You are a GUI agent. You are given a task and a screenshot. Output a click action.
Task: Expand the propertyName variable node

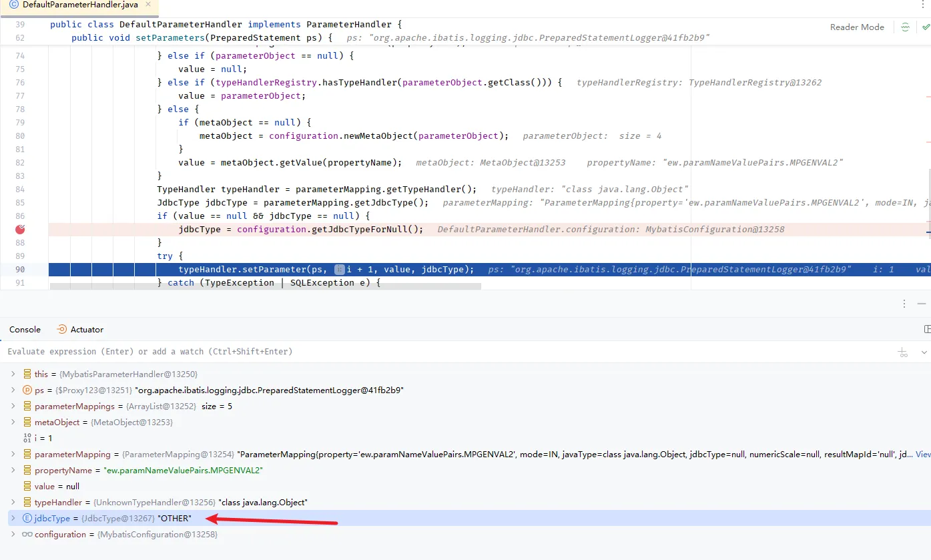13,471
